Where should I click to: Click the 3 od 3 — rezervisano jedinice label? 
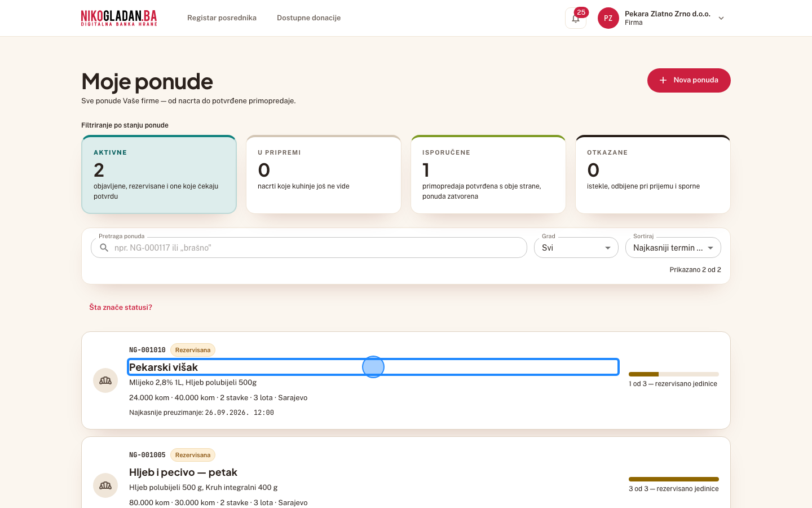(674, 489)
